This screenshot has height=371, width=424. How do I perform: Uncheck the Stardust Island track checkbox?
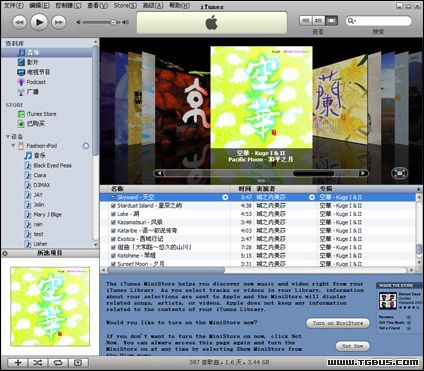coord(113,206)
